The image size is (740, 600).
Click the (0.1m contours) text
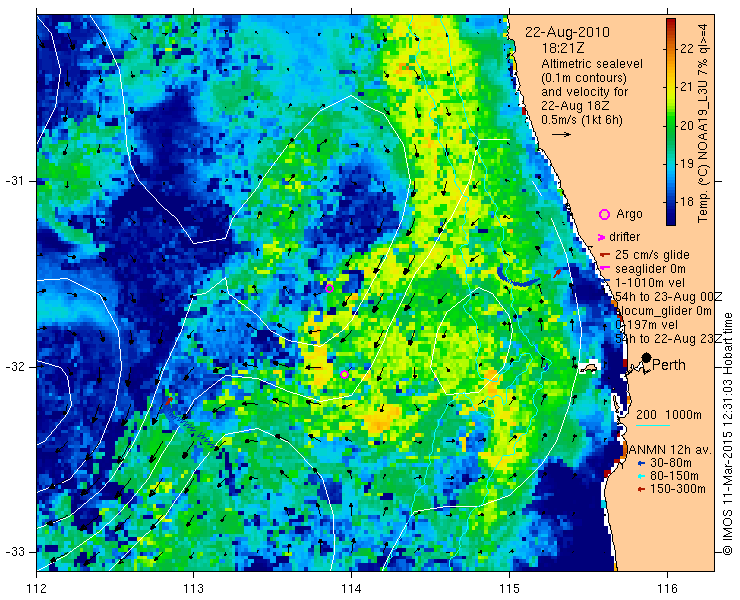click(x=584, y=77)
